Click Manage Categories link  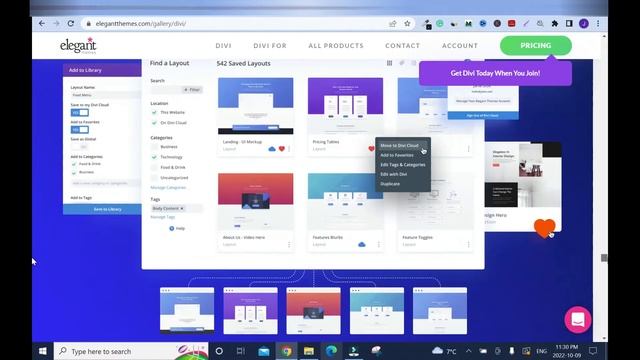tap(168, 188)
